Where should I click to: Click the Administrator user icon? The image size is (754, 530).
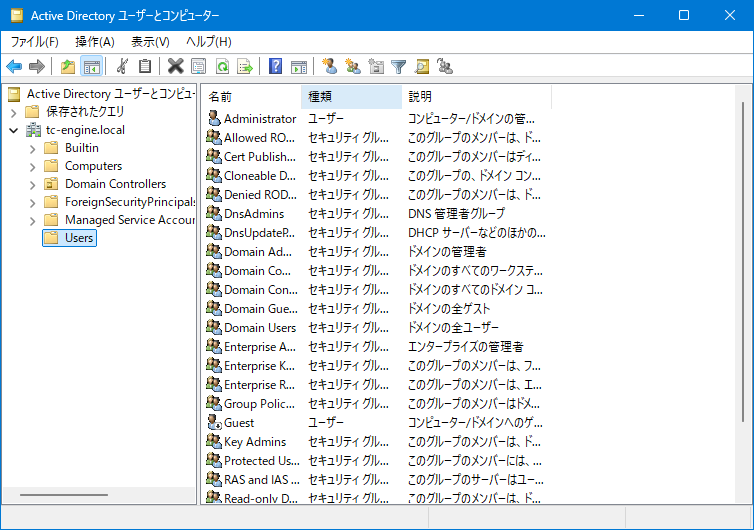coord(214,118)
